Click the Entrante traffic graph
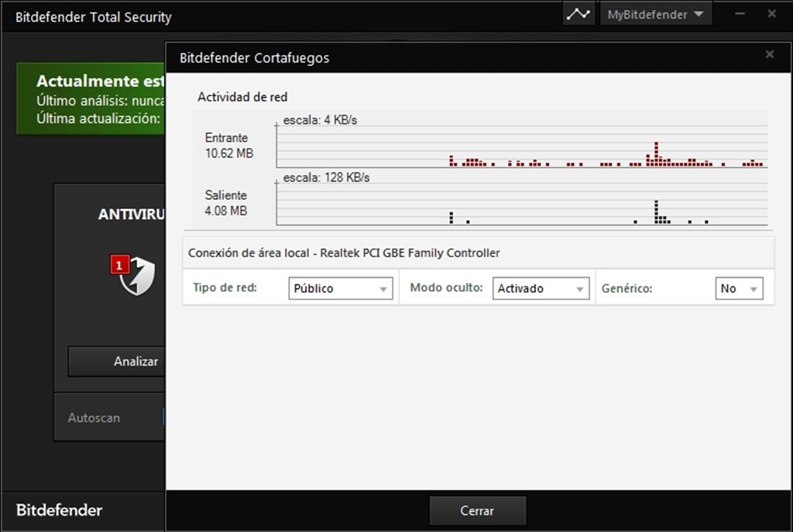Screen dimensions: 793x532 pyautogui.click(x=522, y=146)
